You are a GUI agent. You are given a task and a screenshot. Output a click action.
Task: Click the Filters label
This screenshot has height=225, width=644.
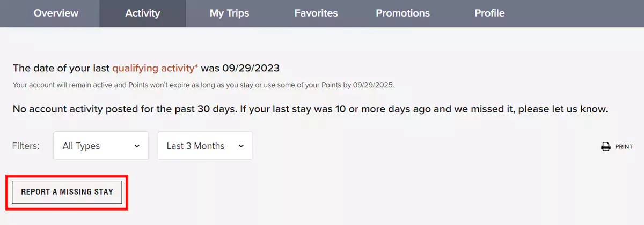pos(26,146)
